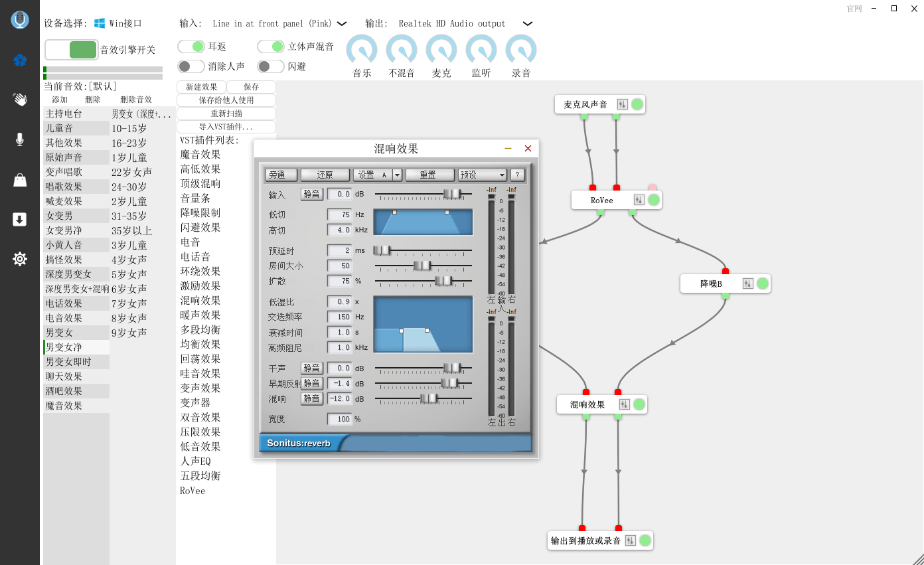Viewport: 924px width, 565px height.
Task: Enable the 闪避 switch
Action: pyautogui.click(x=271, y=66)
